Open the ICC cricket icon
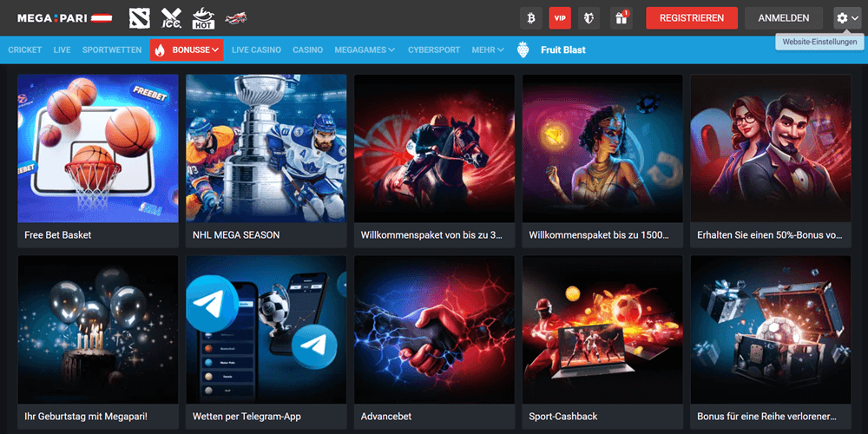Screen dimensions: 868x434 pos(171,18)
